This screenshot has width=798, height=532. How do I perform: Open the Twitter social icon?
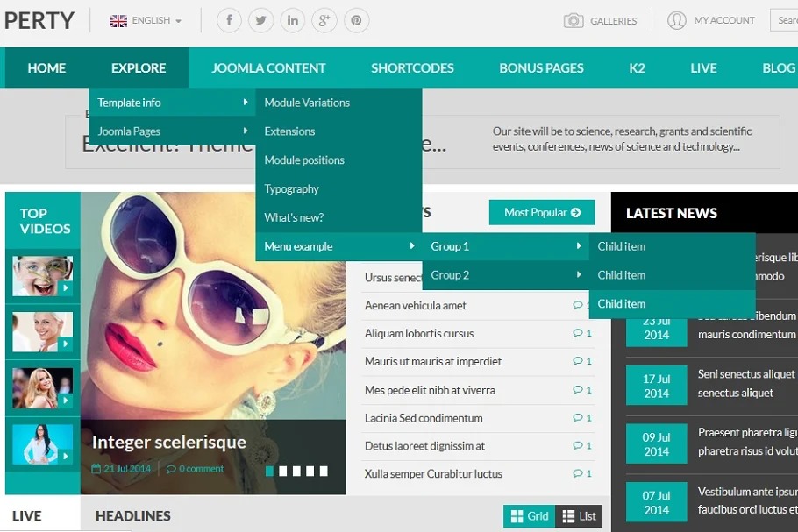coord(260,20)
